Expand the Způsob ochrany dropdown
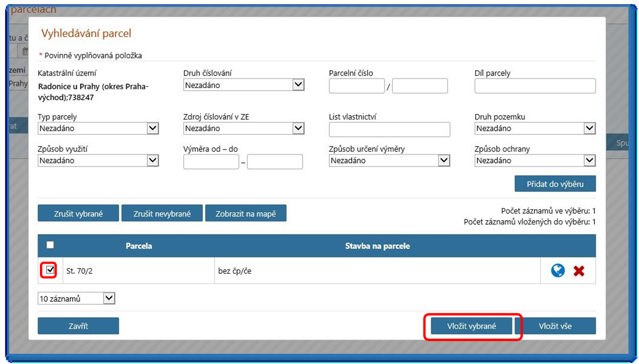 (x=535, y=161)
